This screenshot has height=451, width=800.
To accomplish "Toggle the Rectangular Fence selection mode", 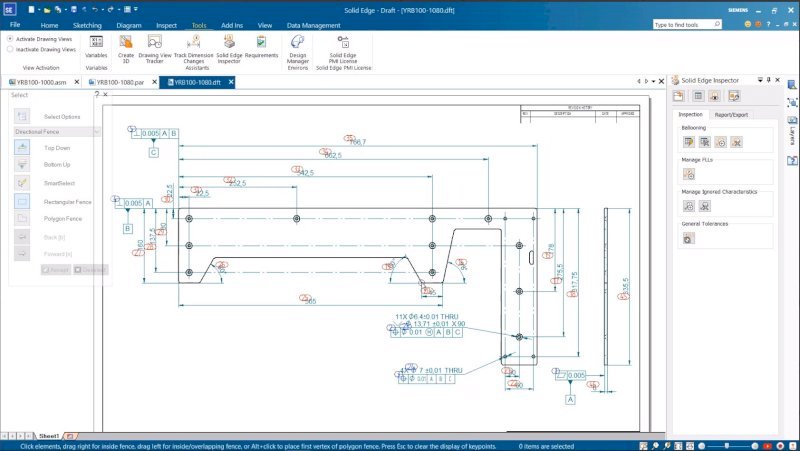I will [23, 201].
